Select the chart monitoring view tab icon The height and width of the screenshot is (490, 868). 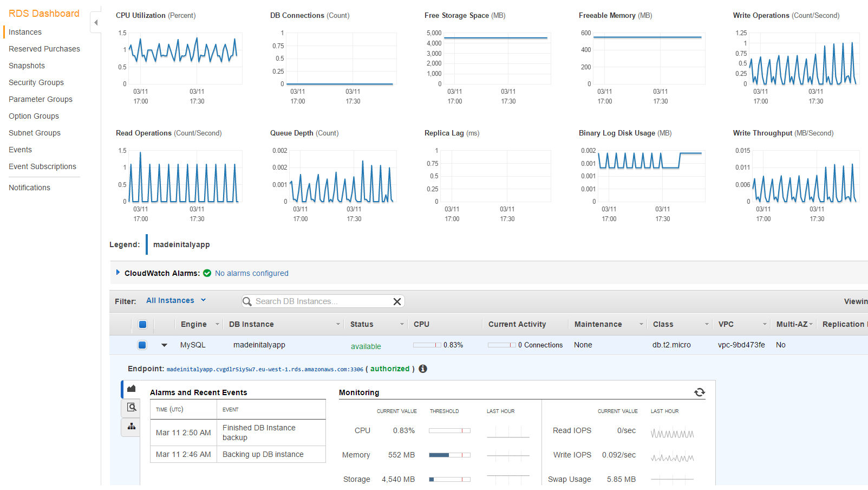[x=131, y=389]
